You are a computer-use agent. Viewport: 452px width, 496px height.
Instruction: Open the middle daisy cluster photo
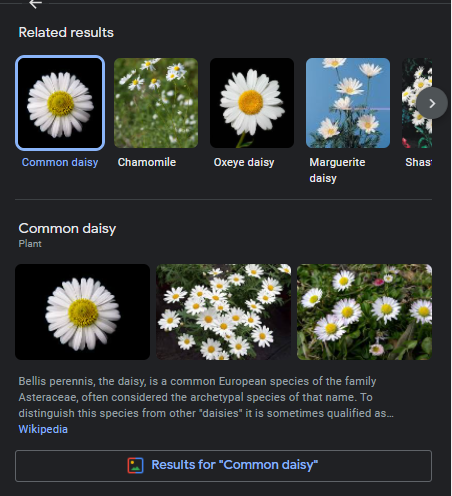223,312
